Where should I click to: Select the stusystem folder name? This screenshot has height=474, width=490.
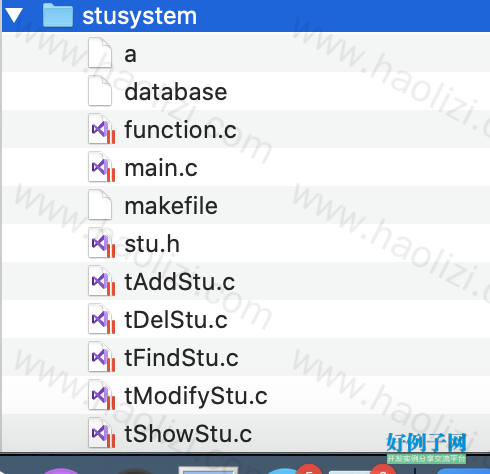pos(139,16)
